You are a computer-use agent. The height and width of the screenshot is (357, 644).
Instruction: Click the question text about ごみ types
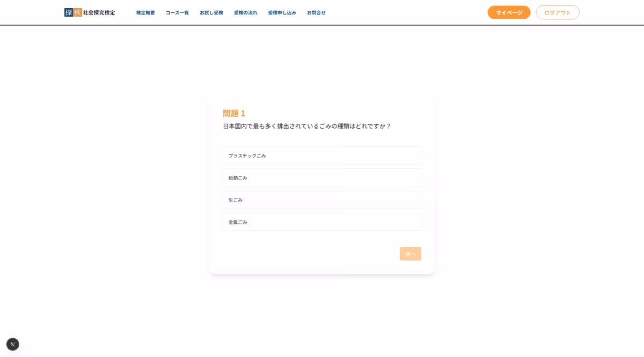[x=307, y=126]
